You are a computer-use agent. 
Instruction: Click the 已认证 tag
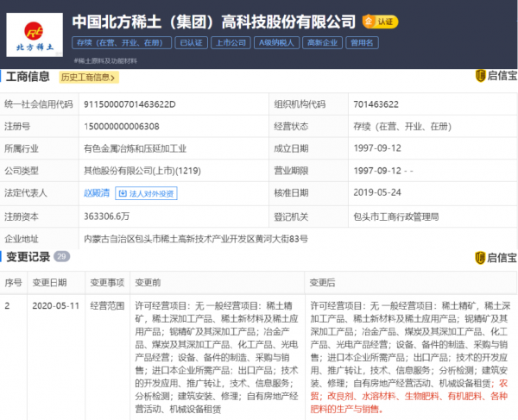tap(192, 43)
